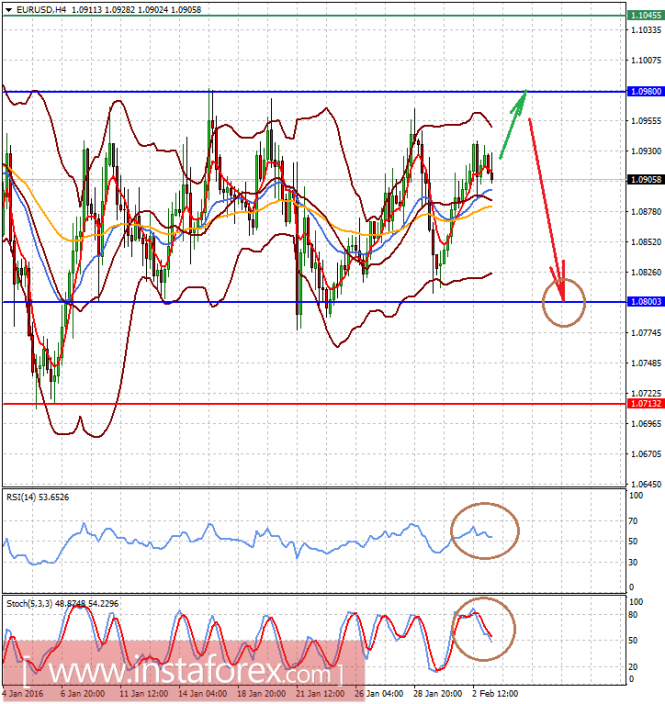Click the 6 Jan 20:00 time label
The image size is (665, 704).
(x=82, y=694)
